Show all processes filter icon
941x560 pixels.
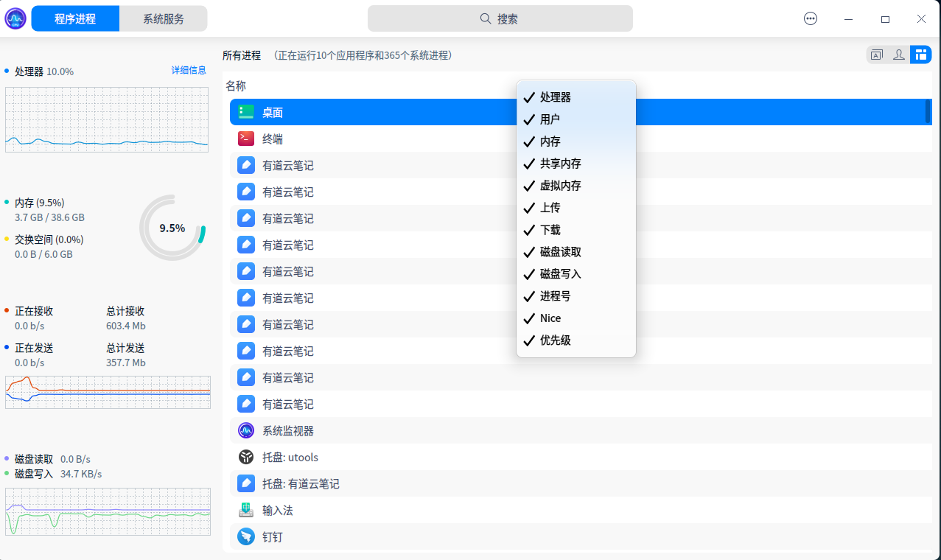click(921, 55)
